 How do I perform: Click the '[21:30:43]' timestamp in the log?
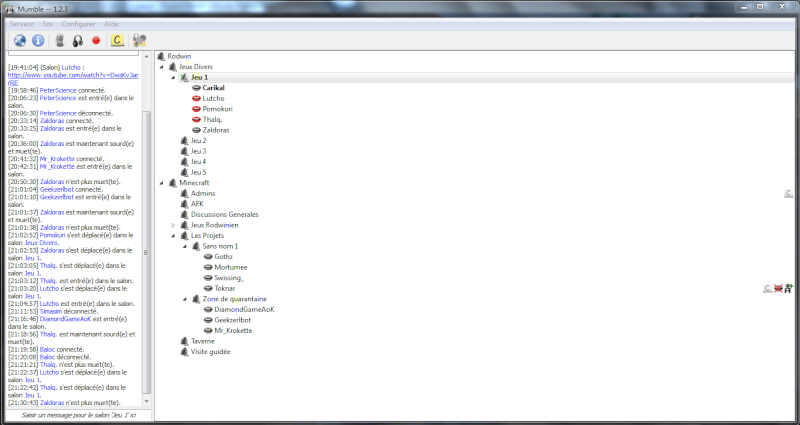[x=23, y=403]
